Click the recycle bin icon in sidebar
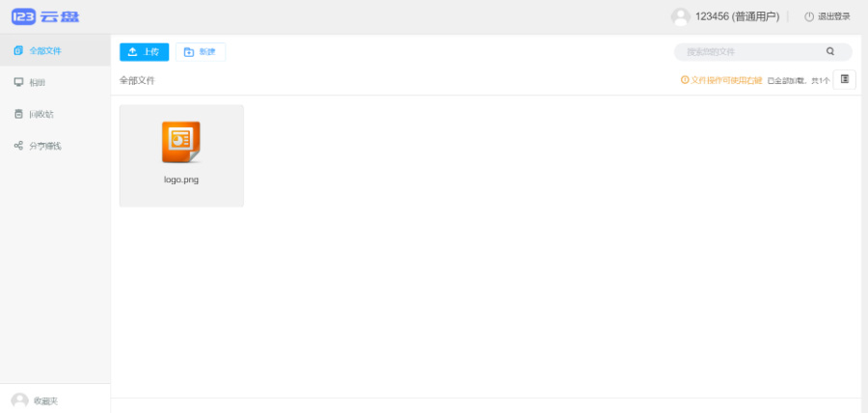This screenshot has width=868, height=413. coord(18,114)
